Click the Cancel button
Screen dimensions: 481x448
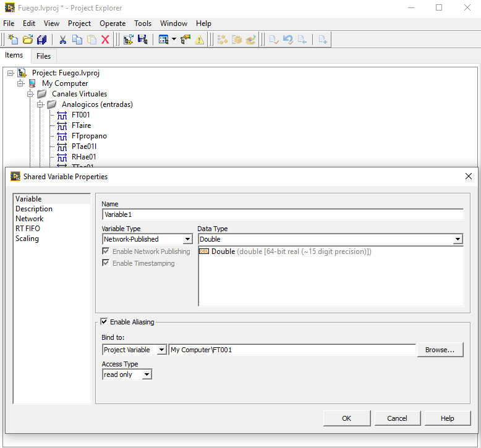[397, 418]
